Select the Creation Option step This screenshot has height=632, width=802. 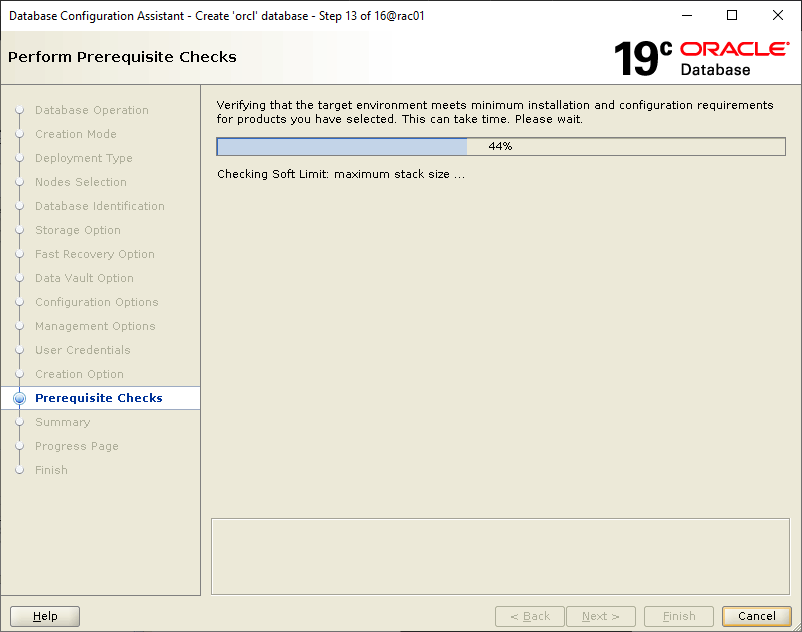click(x=79, y=374)
